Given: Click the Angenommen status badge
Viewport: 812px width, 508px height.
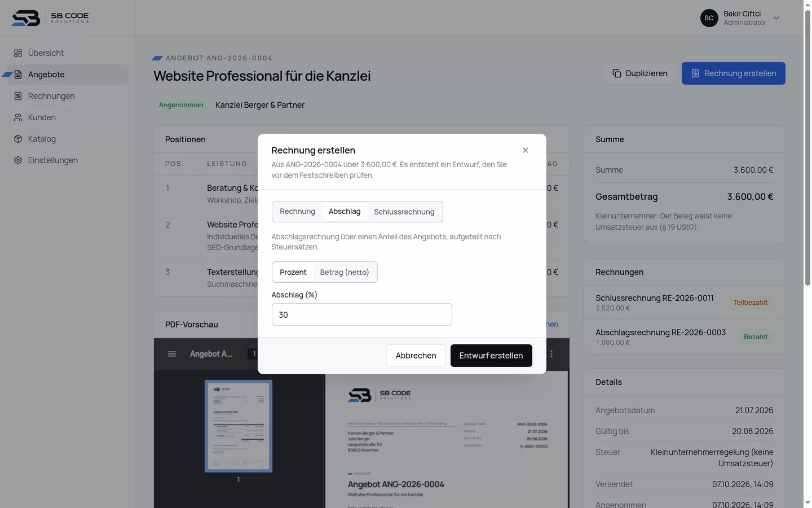Looking at the screenshot, I should click(x=181, y=105).
